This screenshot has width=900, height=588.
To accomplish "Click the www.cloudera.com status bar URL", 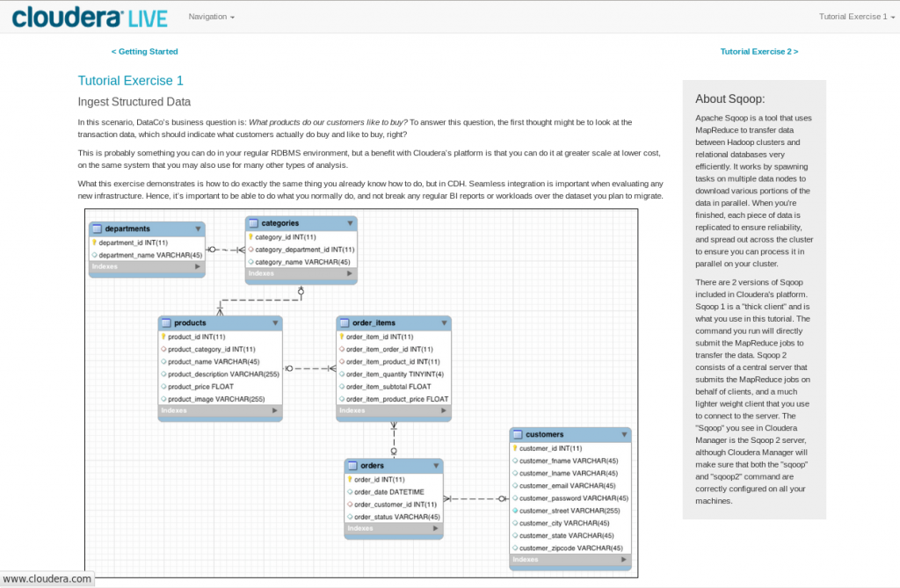I will 47,579.
